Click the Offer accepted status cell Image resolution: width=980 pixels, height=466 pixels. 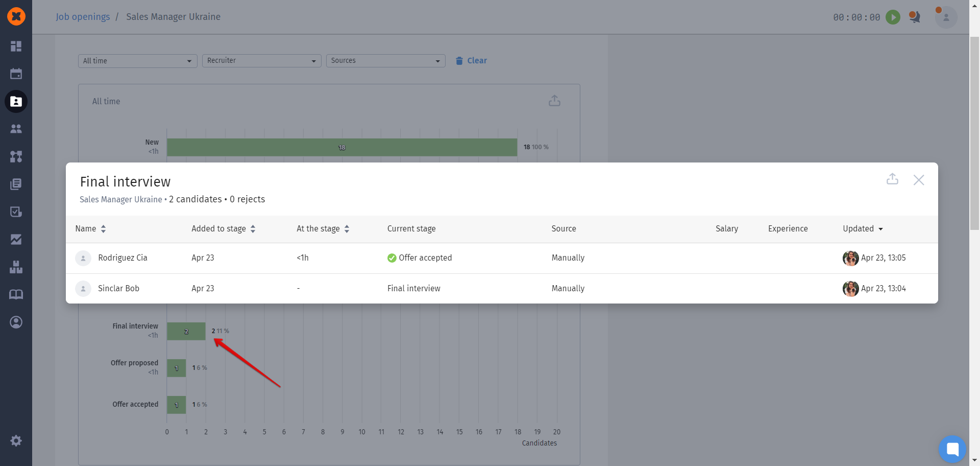pos(420,258)
